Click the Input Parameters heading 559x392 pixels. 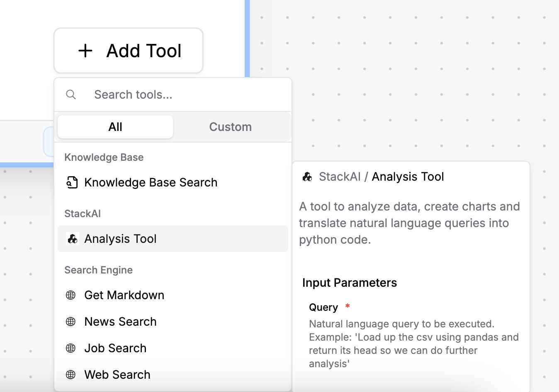(350, 283)
